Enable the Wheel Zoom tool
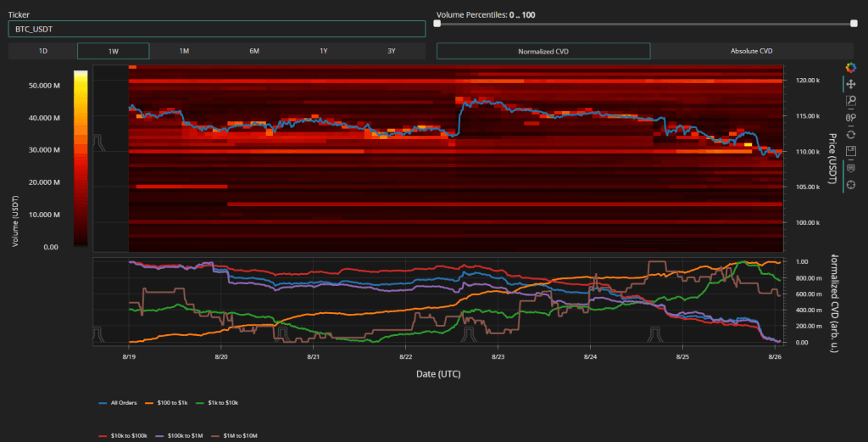Viewport: 868px width, 442px height. point(851,117)
